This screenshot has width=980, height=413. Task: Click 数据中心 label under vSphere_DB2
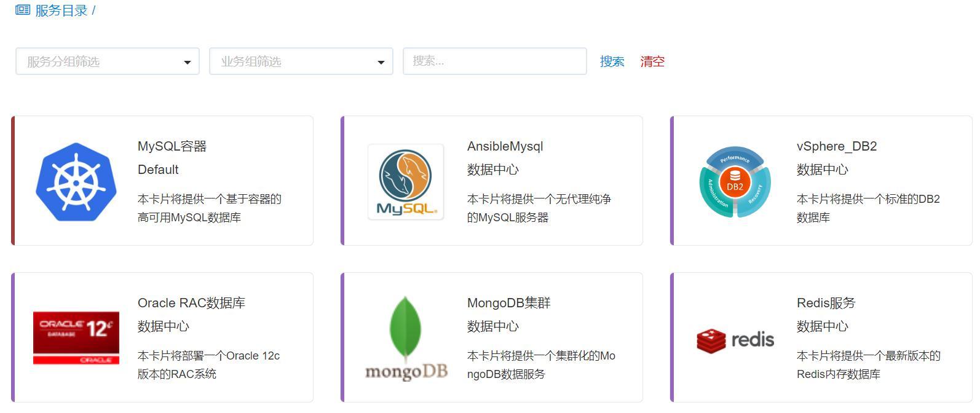[x=823, y=170]
